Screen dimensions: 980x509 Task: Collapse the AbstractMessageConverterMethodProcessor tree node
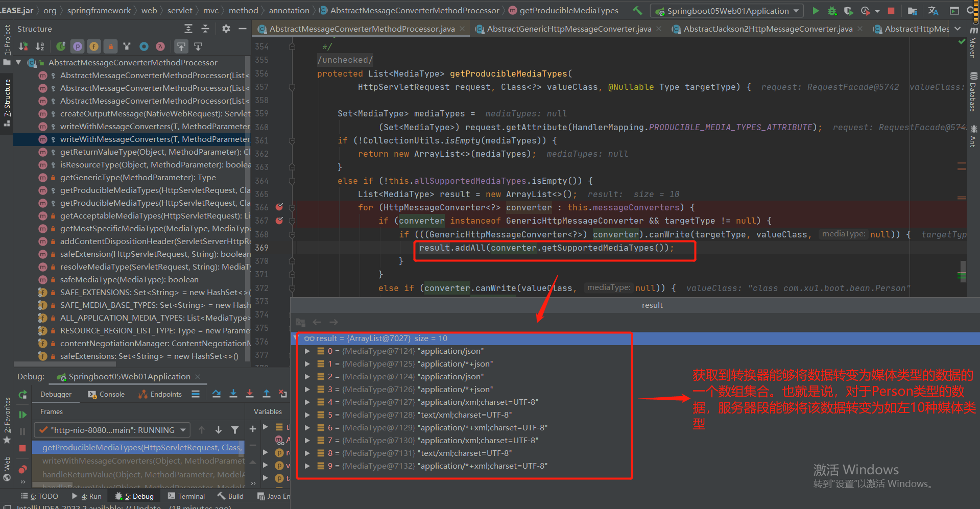18,62
